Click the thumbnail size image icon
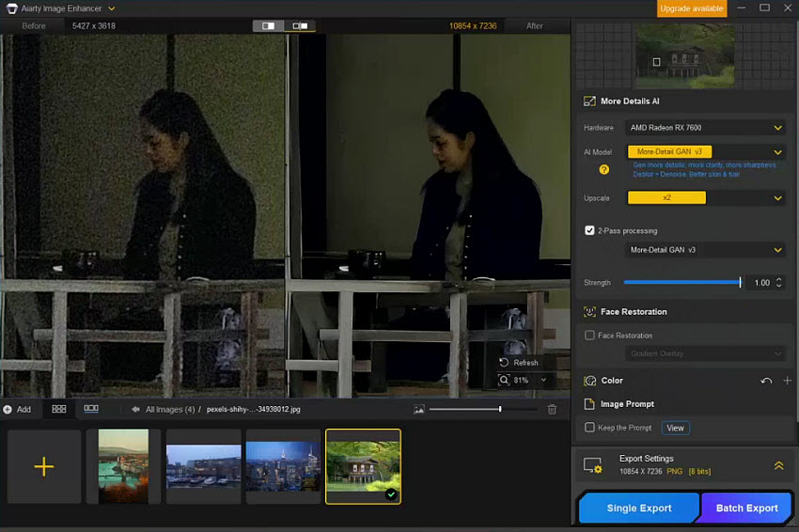This screenshot has height=532, width=799. (419, 409)
